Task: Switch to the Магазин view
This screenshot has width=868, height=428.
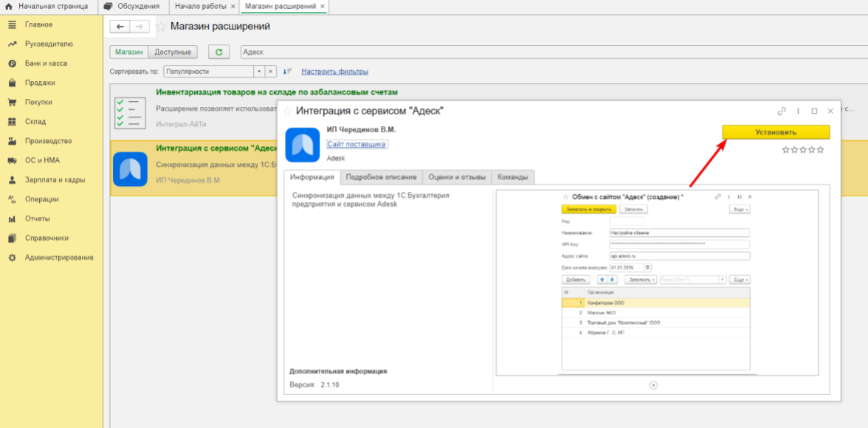Action: (x=129, y=52)
